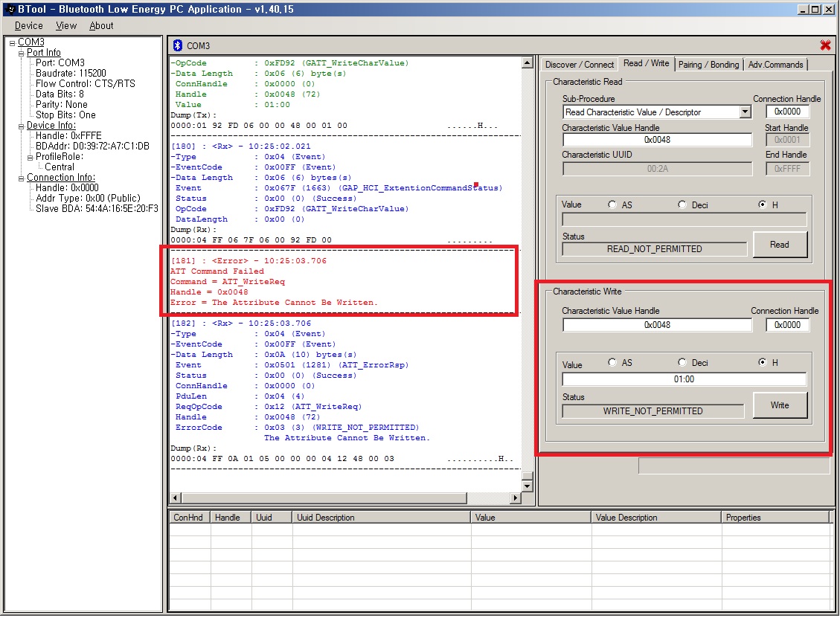Click the read Value empty field
This screenshot has height=618, width=840.
click(684, 219)
